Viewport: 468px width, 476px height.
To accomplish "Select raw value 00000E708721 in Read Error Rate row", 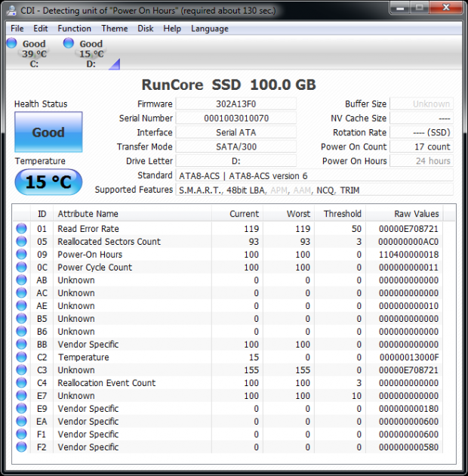I will point(408,229).
